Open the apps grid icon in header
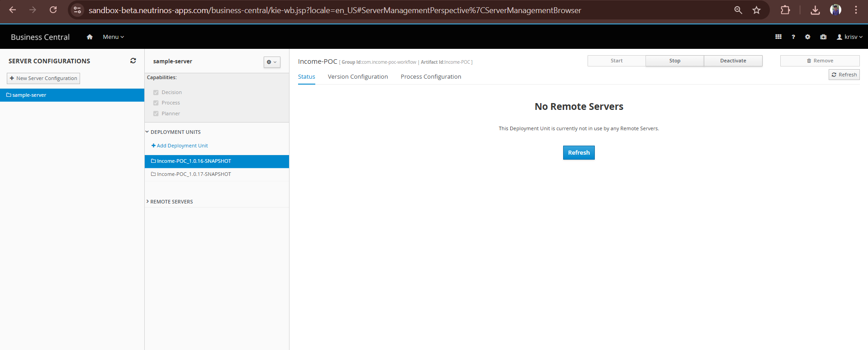This screenshot has width=868, height=350. tap(778, 37)
